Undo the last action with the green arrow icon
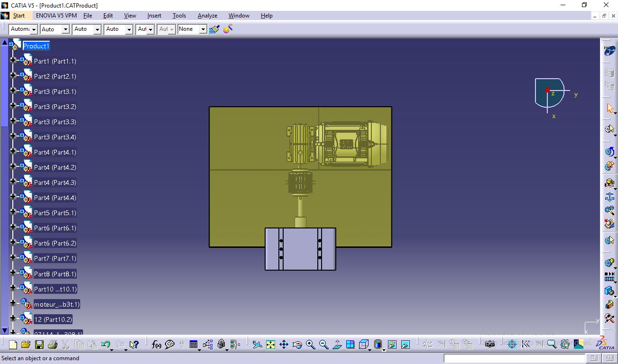 pos(106,345)
